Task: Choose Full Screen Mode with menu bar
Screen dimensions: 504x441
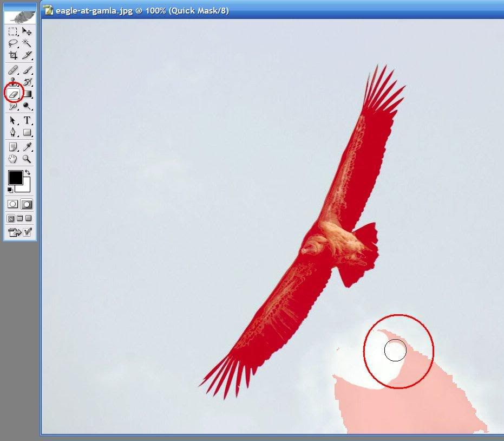Action: 19,218
